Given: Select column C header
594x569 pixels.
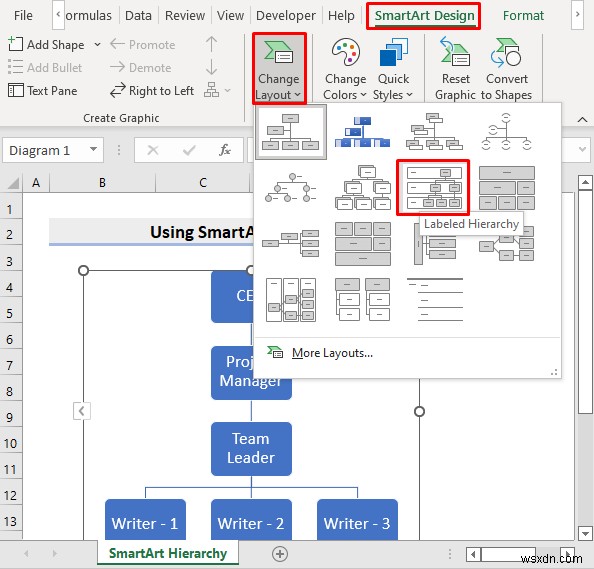Looking at the screenshot, I should pos(203,183).
